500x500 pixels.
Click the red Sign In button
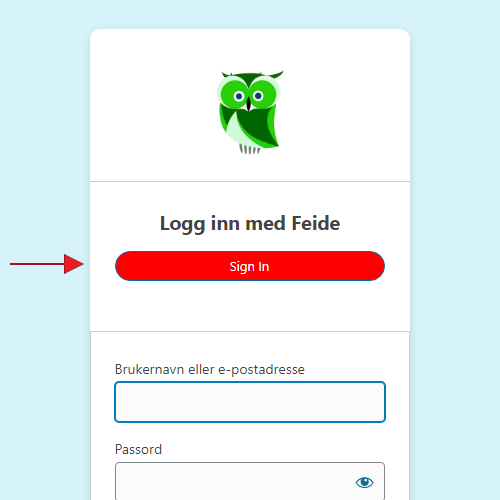[250, 266]
